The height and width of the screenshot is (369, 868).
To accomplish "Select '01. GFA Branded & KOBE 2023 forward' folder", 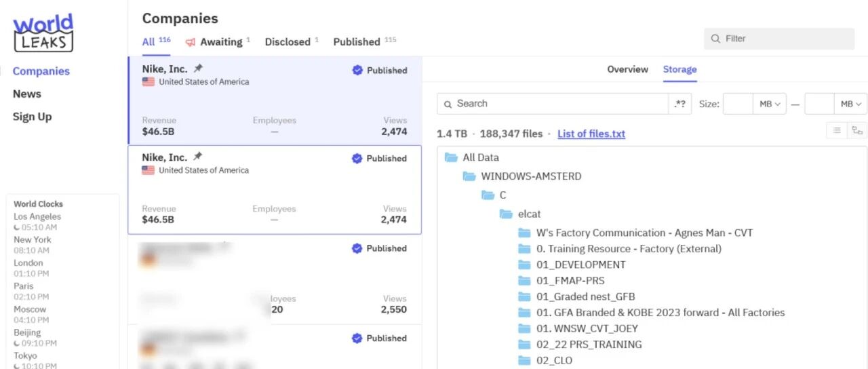I will click(660, 313).
